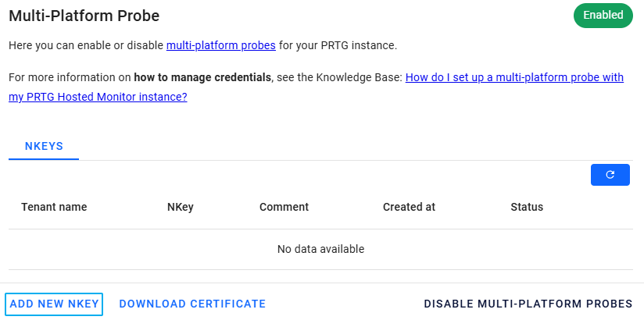644x320 pixels.
Task: Click the 'Here you can enable or disable' text
Action: [86, 45]
